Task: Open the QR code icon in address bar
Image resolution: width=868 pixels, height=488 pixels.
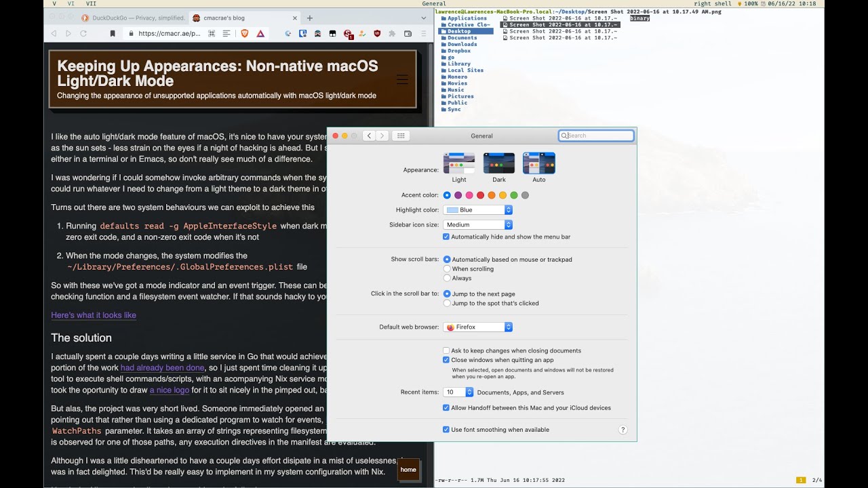Action: pyautogui.click(x=212, y=33)
